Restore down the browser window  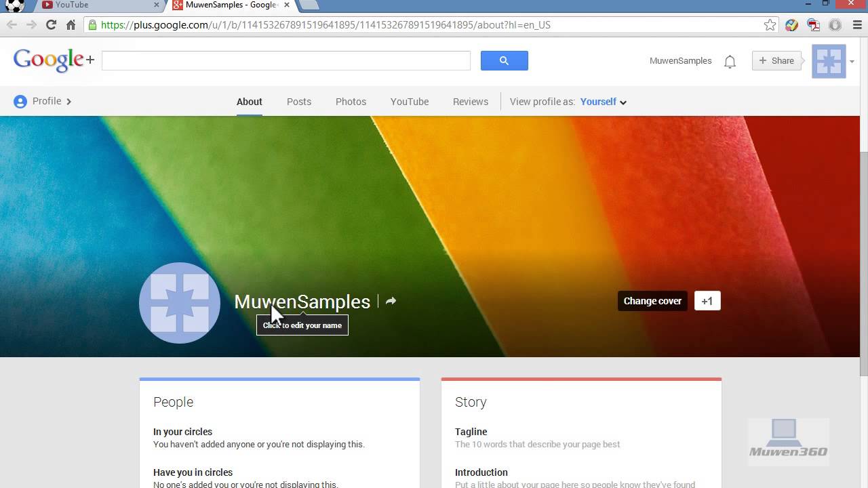[x=826, y=3]
